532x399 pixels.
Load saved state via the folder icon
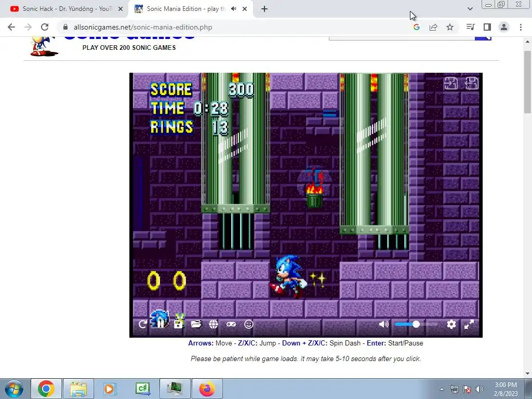[x=196, y=324]
